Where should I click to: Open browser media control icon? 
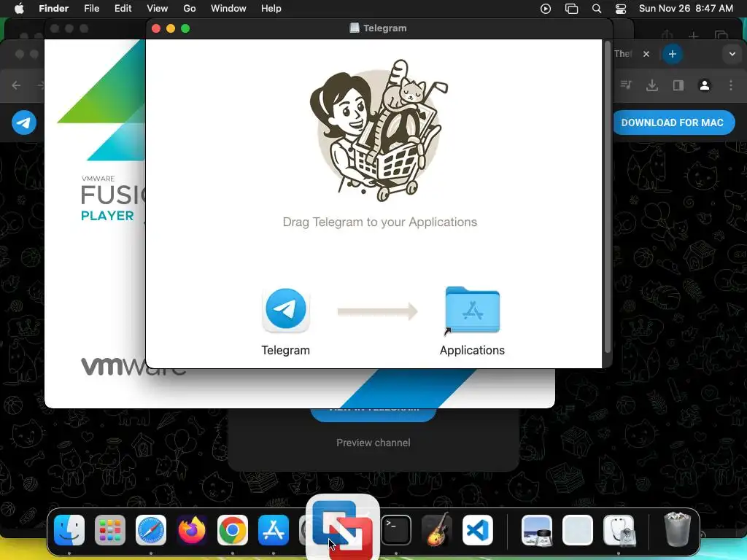click(x=626, y=85)
